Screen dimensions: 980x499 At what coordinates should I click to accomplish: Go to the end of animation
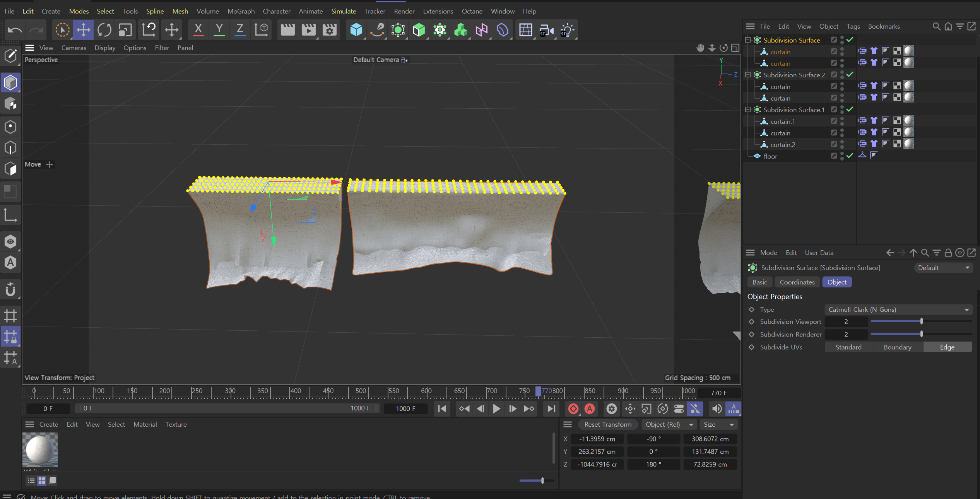click(x=551, y=408)
